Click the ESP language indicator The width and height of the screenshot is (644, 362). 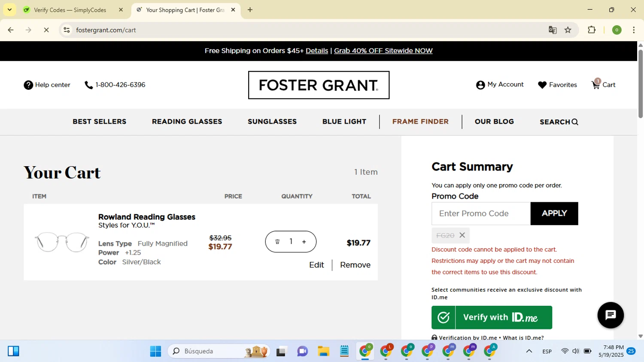(x=547, y=351)
